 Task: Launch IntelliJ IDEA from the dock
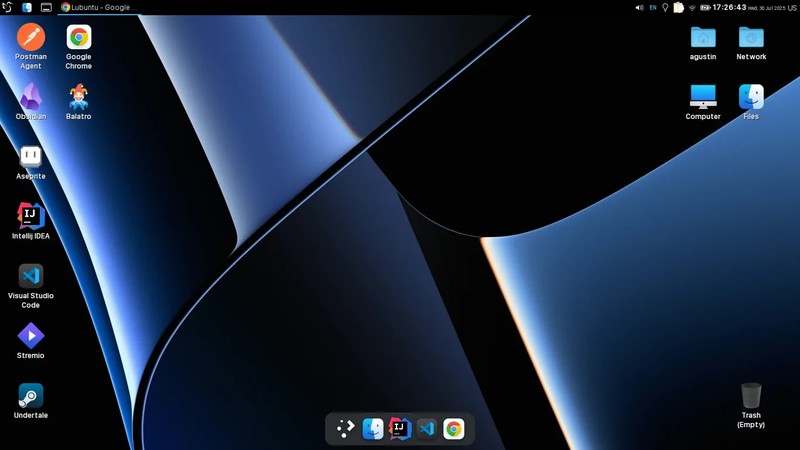[400, 429]
